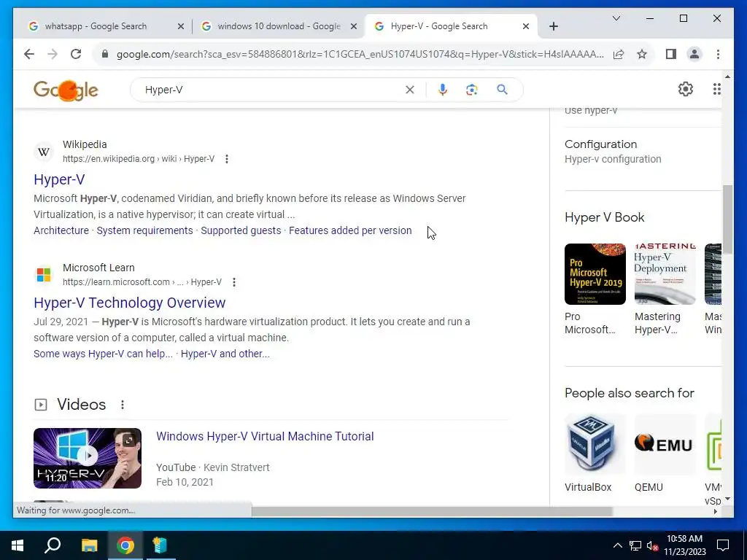The width and height of the screenshot is (747, 560).
Task: Click the browser forward arrow
Action: pos(53,54)
